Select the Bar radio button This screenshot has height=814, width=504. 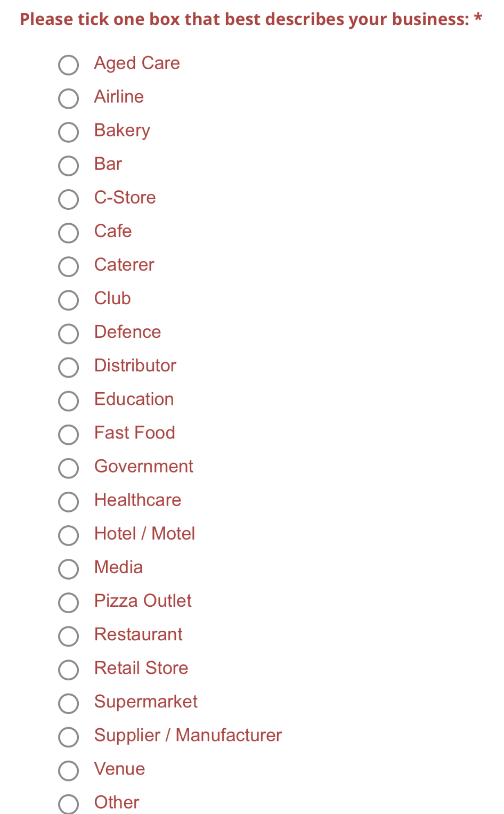pyautogui.click(x=68, y=166)
